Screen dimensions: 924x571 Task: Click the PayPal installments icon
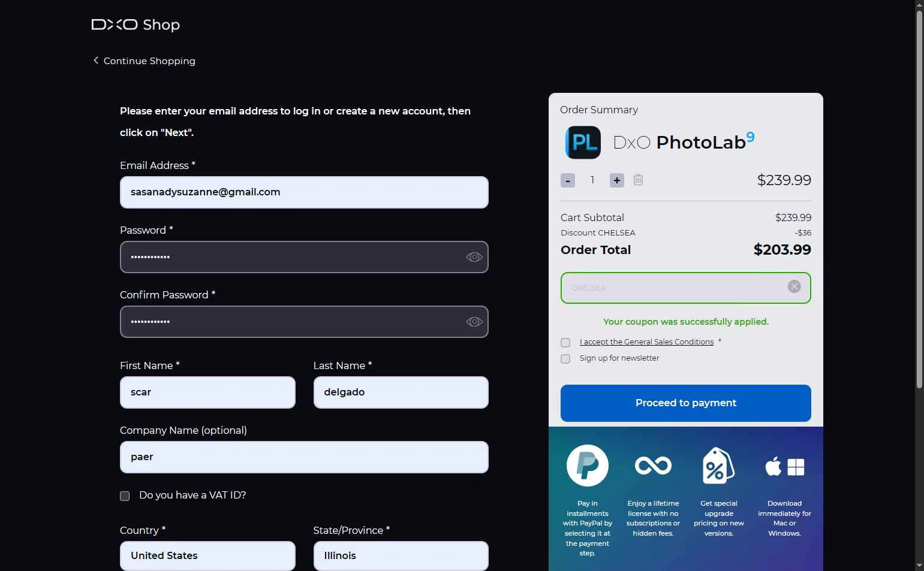point(588,466)
